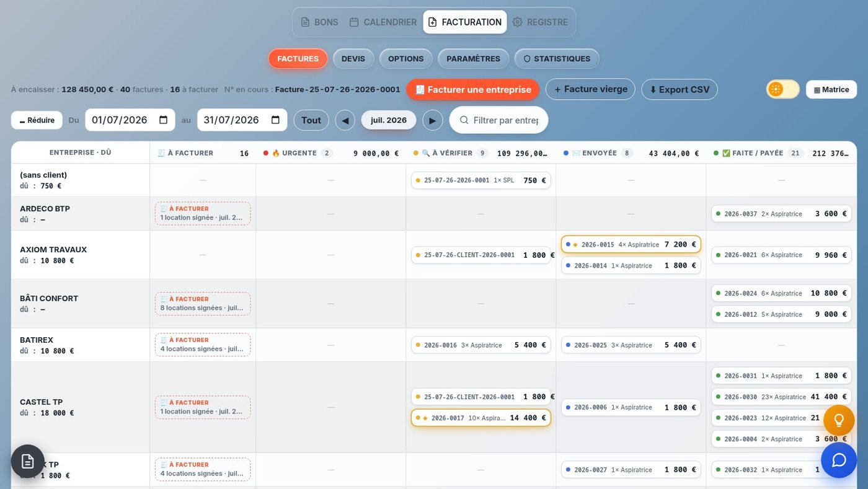Open invoice 2026-0024 for 10 800 €

pyautogui.click(x=781, y=293)
